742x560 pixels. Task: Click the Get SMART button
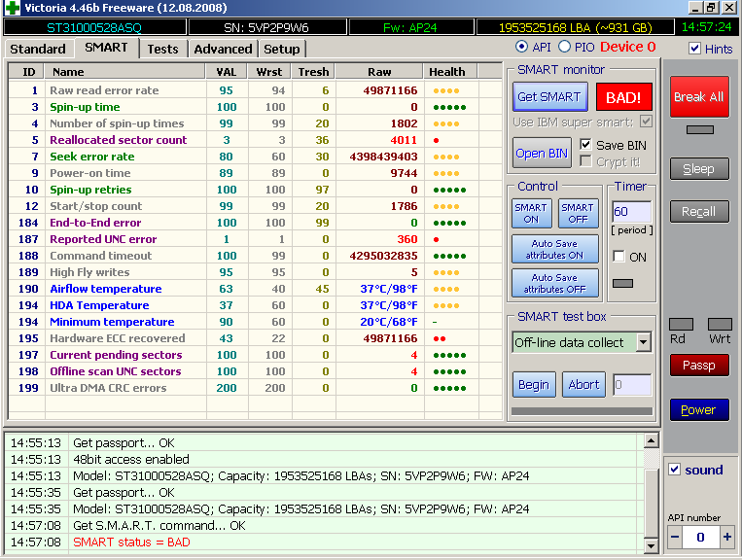549,96
